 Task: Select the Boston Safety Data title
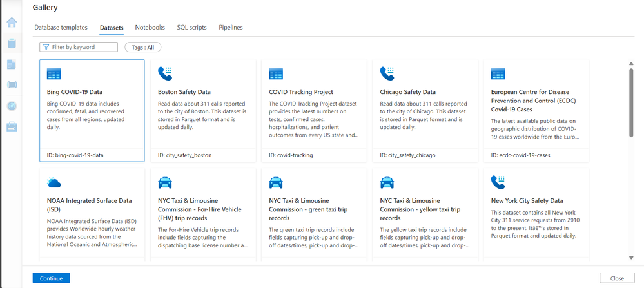(184, 92)
